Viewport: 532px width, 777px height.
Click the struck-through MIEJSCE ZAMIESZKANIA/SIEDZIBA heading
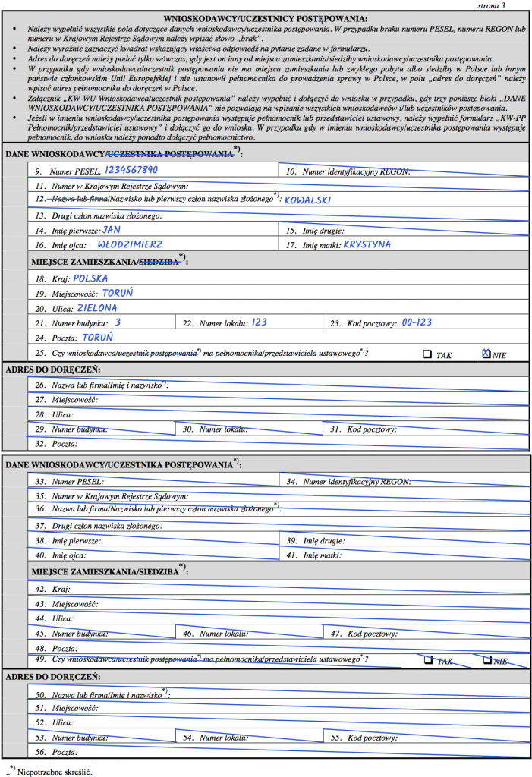tap(109, 260)
